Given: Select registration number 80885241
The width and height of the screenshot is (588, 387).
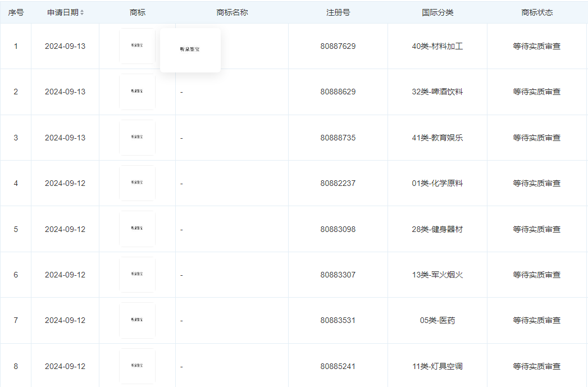Looking at the screenshot, I should click(338, 366).
